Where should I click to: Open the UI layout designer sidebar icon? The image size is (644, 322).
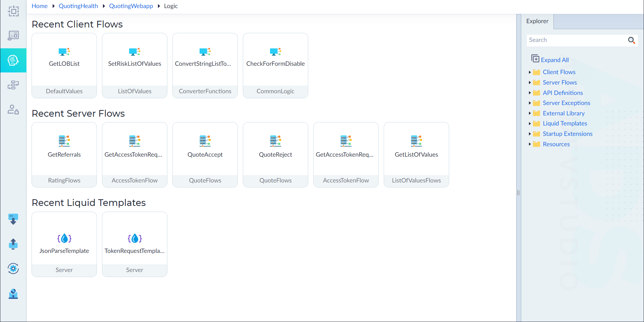[13, 35]
